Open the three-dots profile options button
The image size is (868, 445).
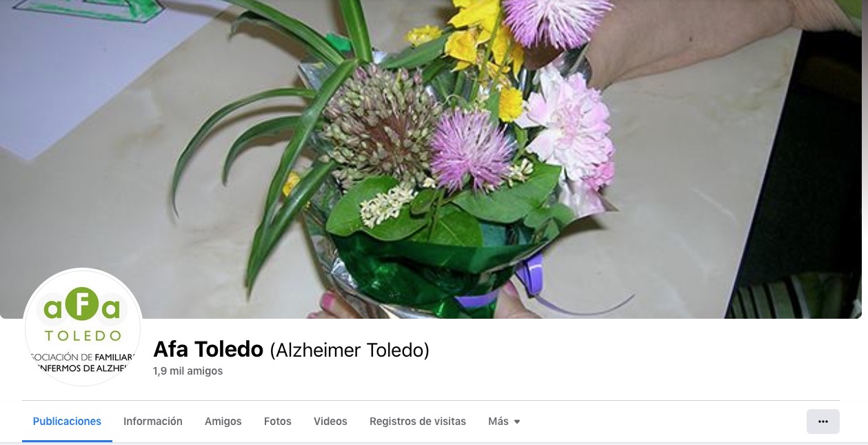(822, 422)
